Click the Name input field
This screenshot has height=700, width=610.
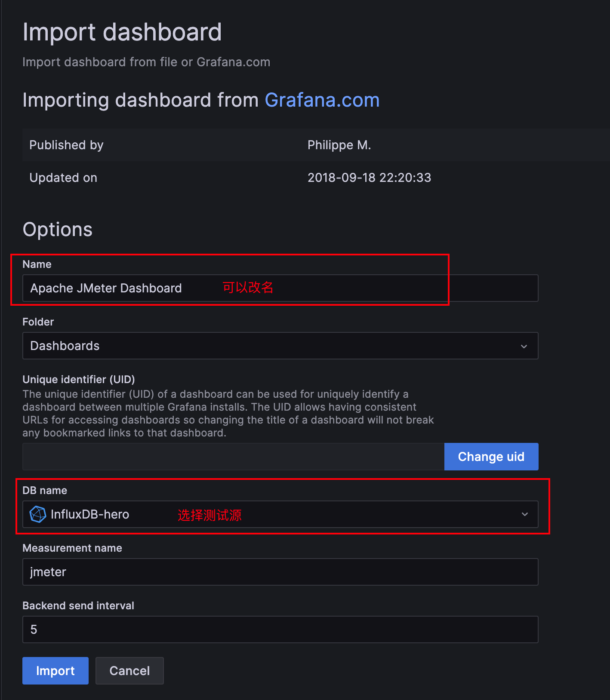pos(280,288)
